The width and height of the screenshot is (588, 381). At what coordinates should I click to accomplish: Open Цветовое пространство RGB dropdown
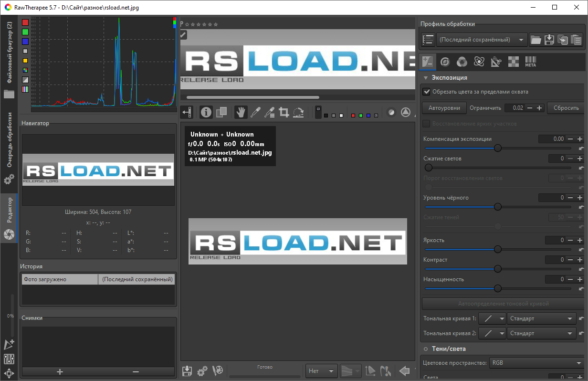coord(536,363)
